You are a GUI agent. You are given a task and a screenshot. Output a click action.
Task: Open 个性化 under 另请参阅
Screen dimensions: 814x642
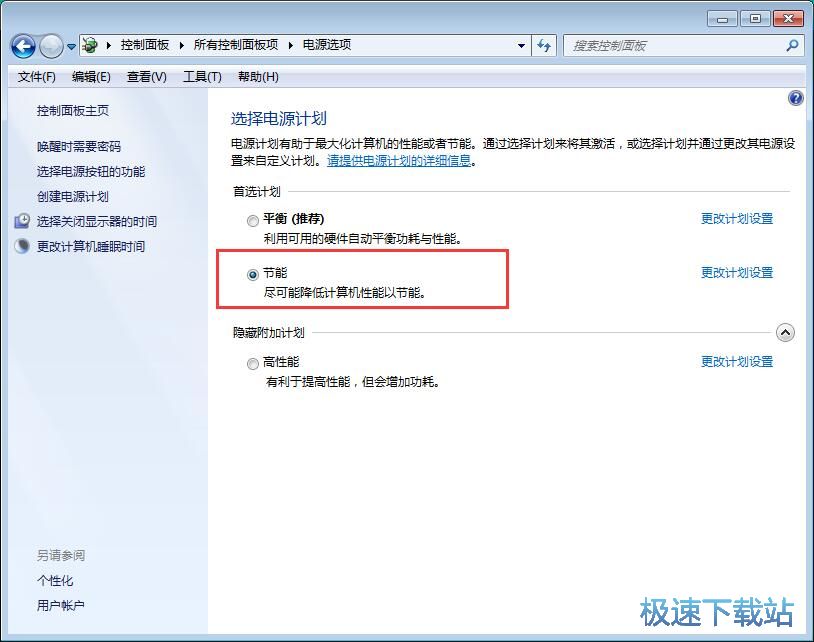pos(55,581)
